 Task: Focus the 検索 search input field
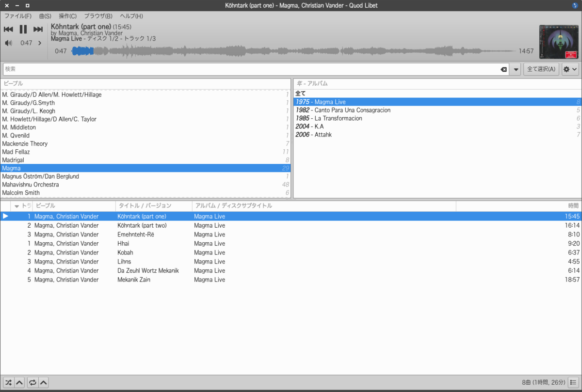point(252,69)
